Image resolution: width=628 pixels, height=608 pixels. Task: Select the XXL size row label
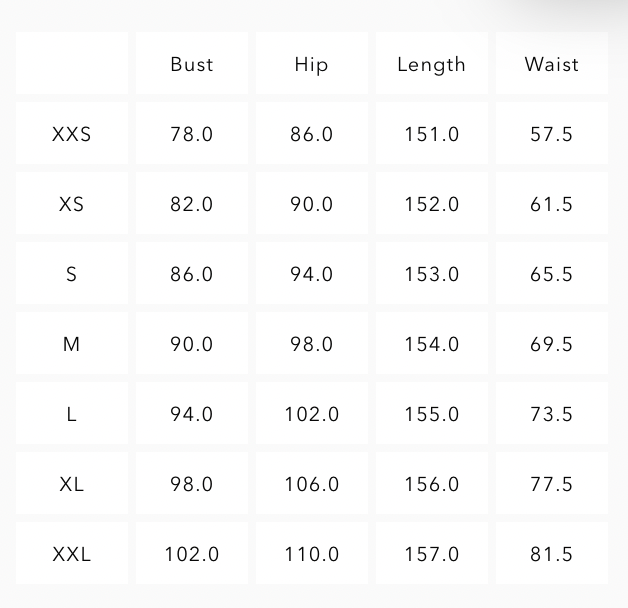[x=71, y=554]
